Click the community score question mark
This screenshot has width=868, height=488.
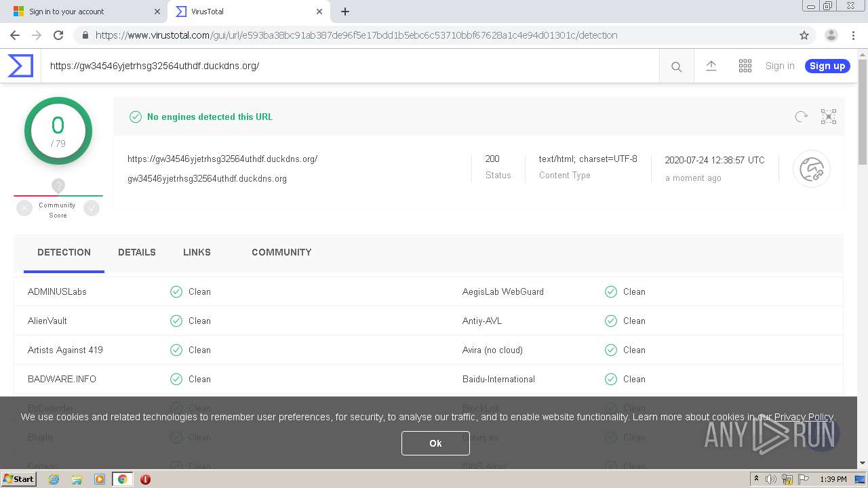click(58, 186)
